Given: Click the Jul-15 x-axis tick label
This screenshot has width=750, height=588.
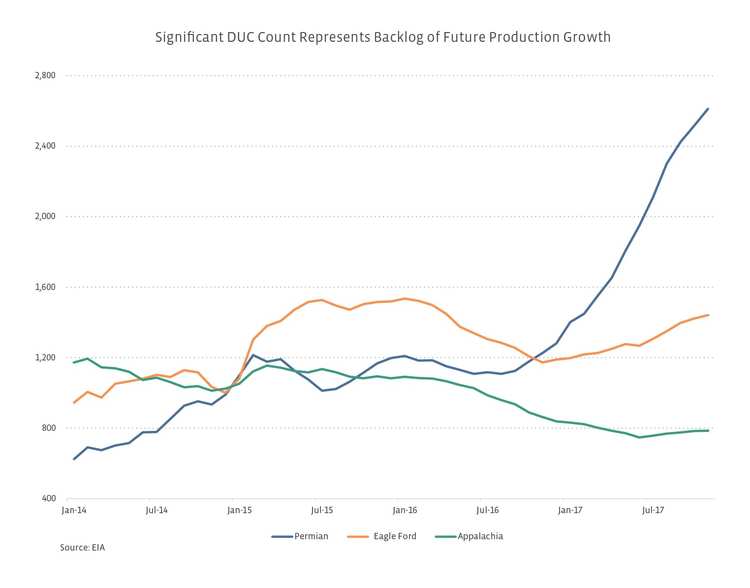Looking at the screenshot, I should (322, 510).
